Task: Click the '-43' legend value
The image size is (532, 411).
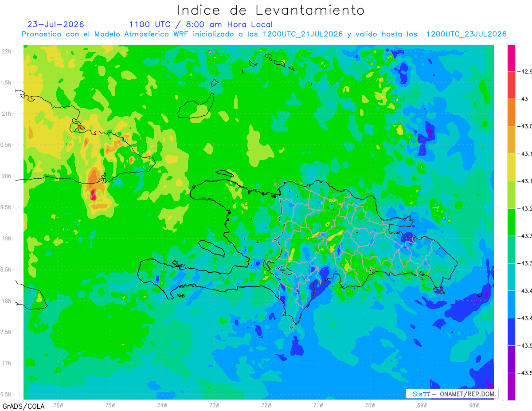Action: (523, 99)
